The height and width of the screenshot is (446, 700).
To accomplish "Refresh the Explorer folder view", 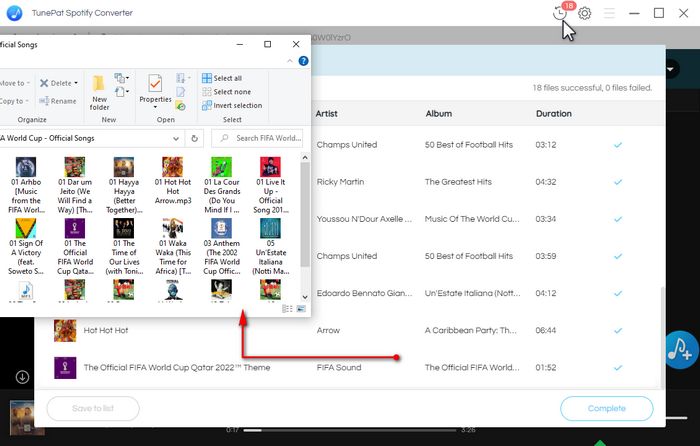I will (194, 138).
